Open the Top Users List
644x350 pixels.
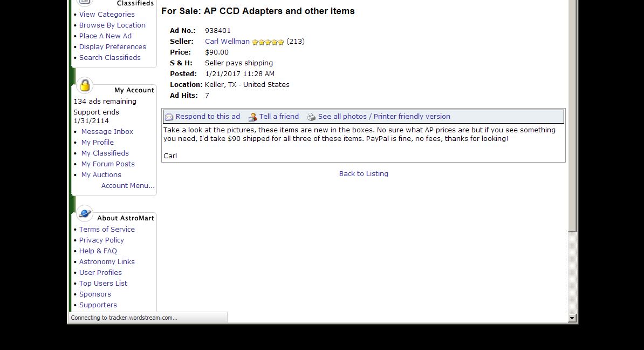[103, 284]
